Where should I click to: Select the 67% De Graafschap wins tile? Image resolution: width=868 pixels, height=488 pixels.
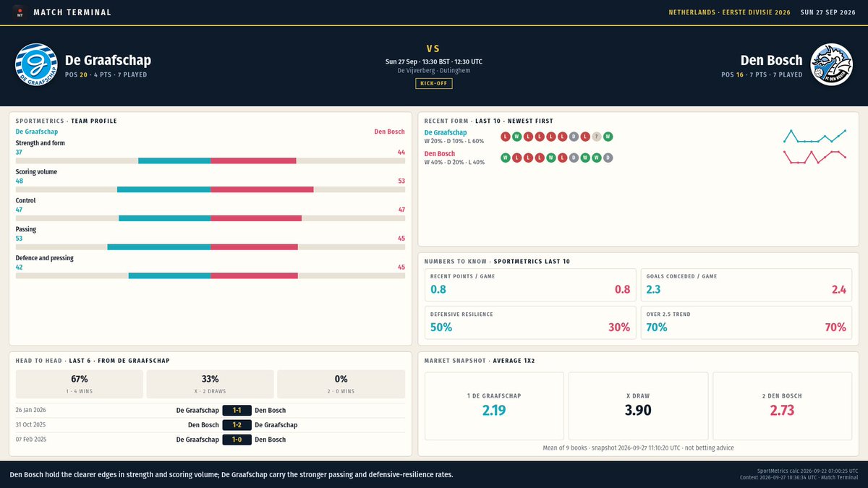pyautogui.click(x=80, y=384)
